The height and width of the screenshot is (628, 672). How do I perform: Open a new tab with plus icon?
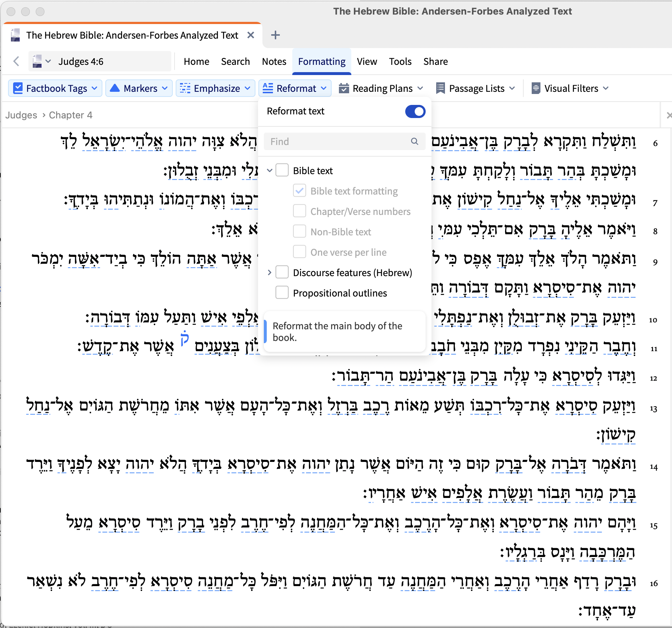(276, 35)
